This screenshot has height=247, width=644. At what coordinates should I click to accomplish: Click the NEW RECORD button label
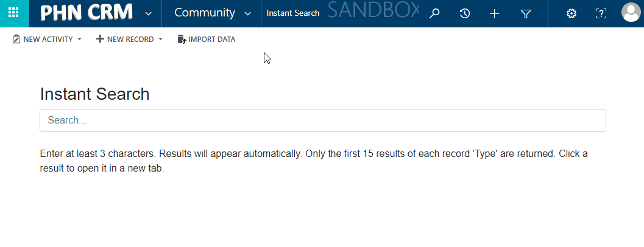130,40
